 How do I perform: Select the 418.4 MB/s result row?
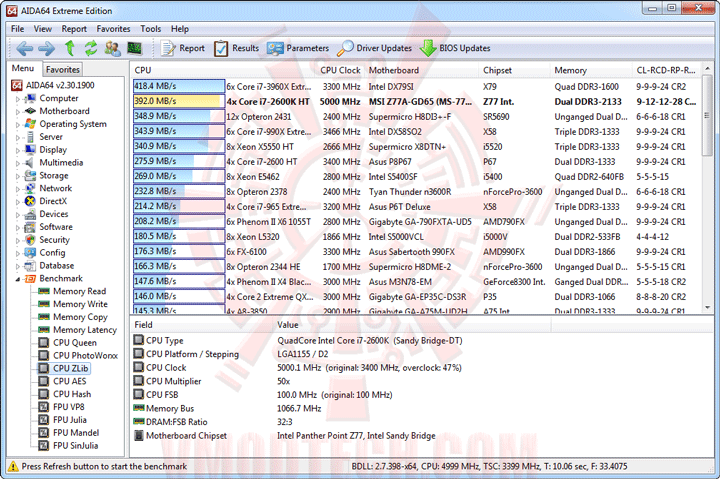[x=416, y=86]
